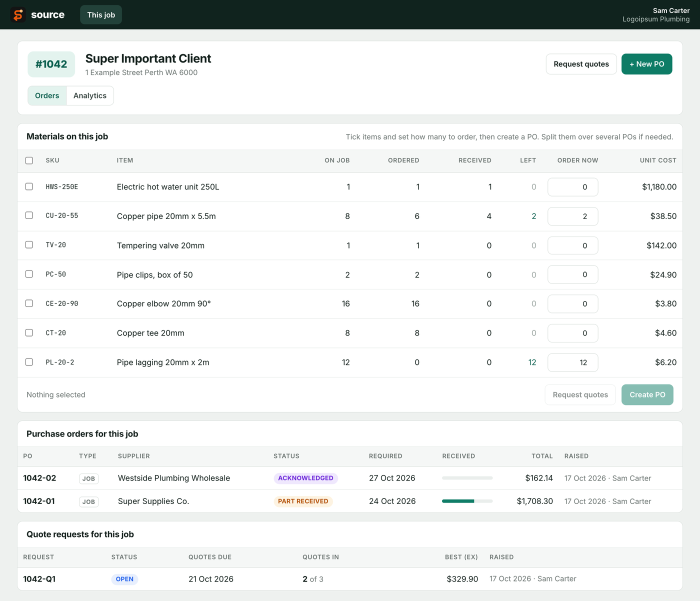Click the received progress bar for PO 1042-01
The image size is (700, 601).
pos(467,501)
